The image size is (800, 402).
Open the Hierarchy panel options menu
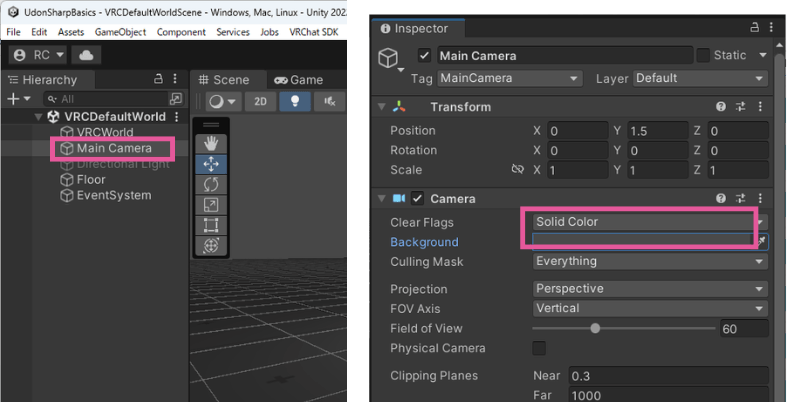click(x=175, y=79)
